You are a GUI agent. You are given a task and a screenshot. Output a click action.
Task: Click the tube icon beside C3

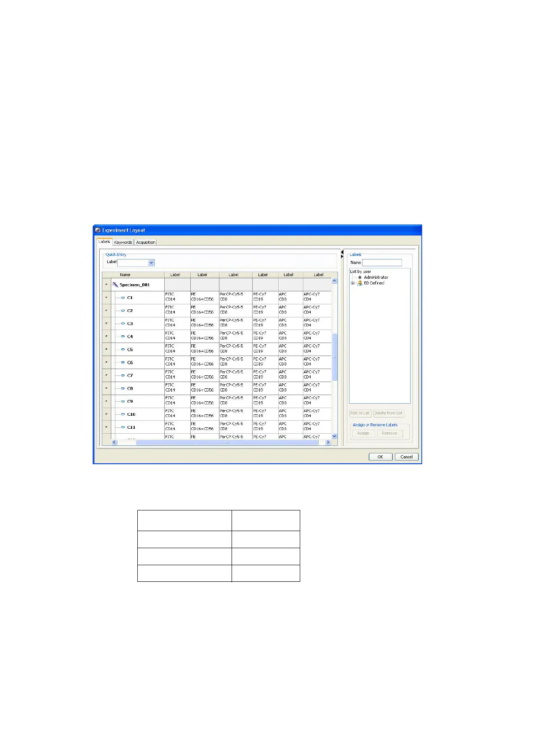click(123, 324)
